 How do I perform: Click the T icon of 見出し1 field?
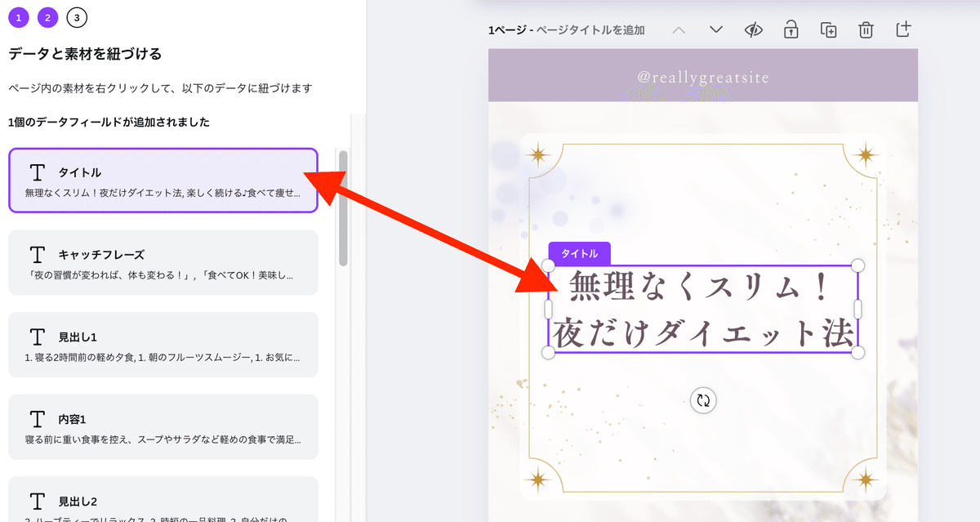coord(37,337)
